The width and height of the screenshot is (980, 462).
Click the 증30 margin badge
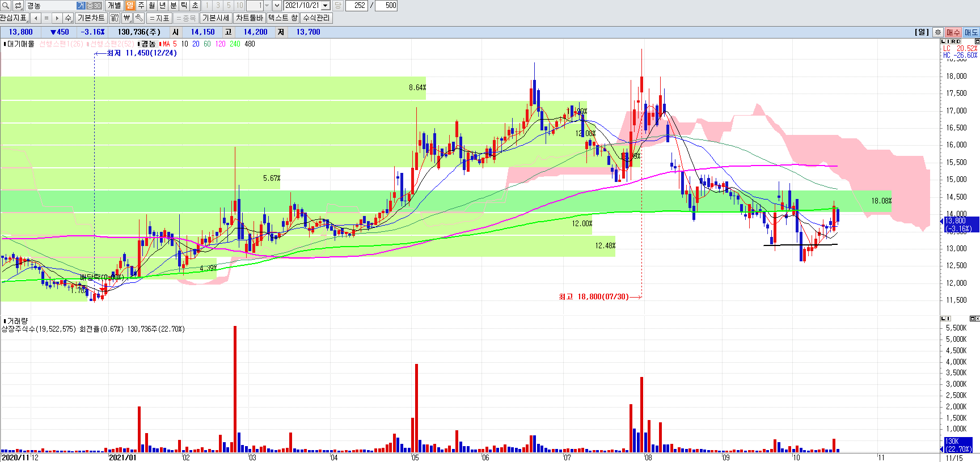click(94, 6)
